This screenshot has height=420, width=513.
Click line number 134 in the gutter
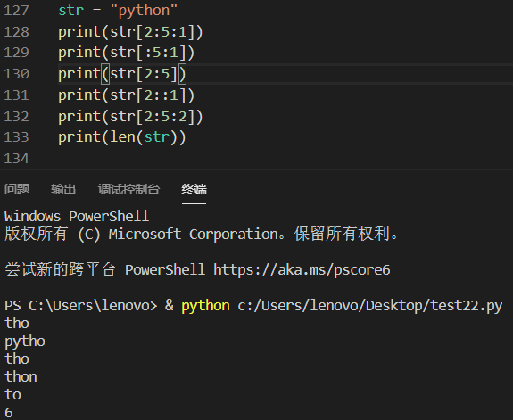pyautogui.click(x=16, y=159)
